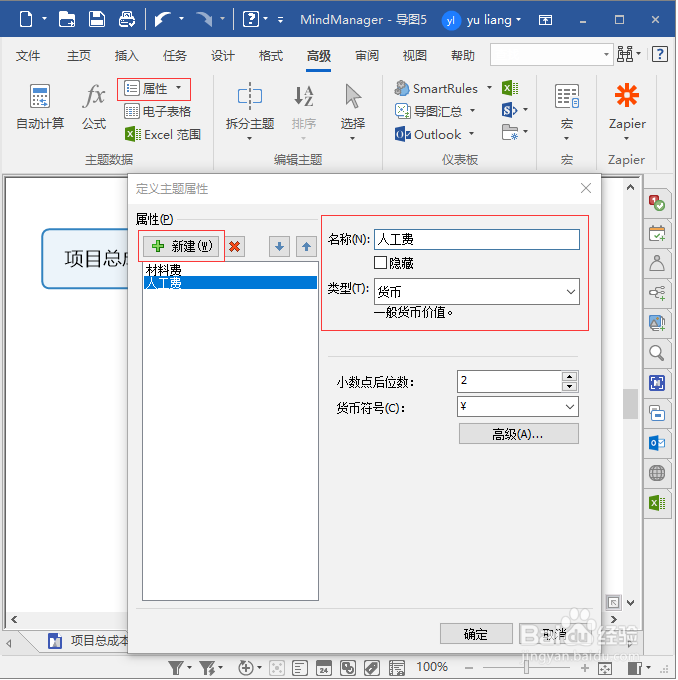The width and height of the screenshot is (678, 680).
Task: Save the map with the floppy disk icon
Action: click(96, 20)
